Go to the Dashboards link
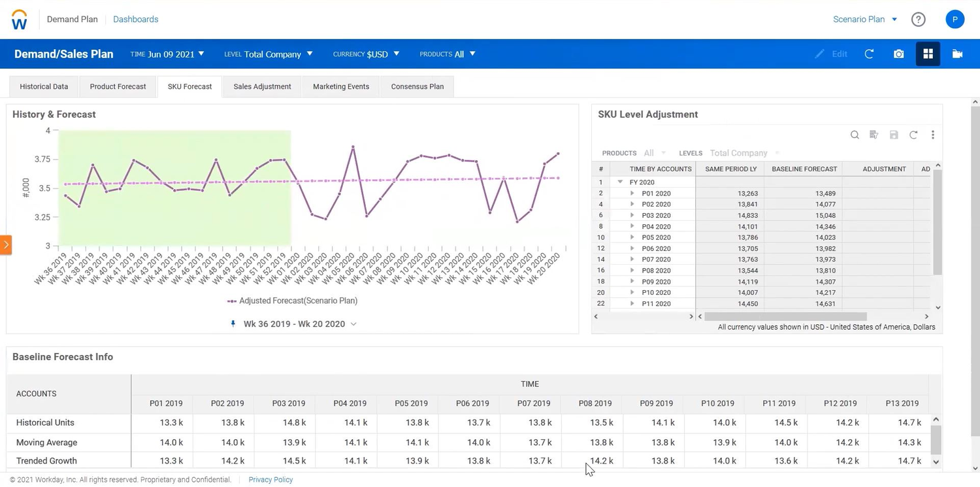 coord(136,20)
